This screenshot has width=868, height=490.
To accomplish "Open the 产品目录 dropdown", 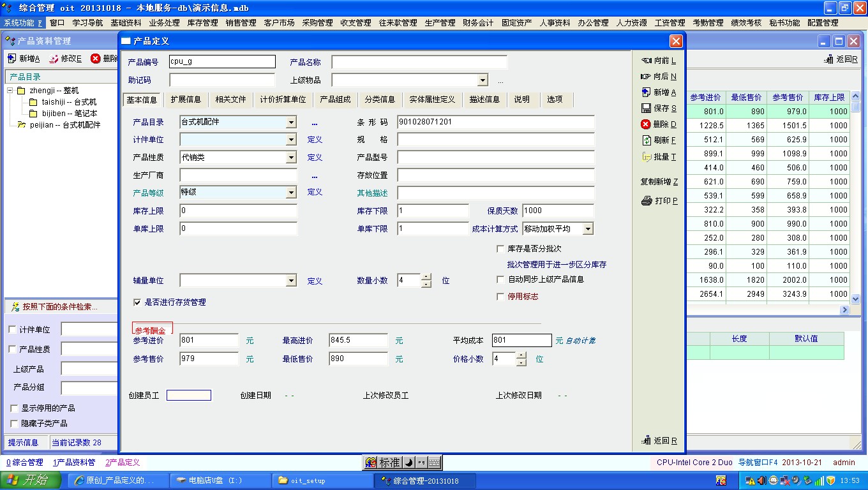I will pyautogui.click(x=291, y=122).
